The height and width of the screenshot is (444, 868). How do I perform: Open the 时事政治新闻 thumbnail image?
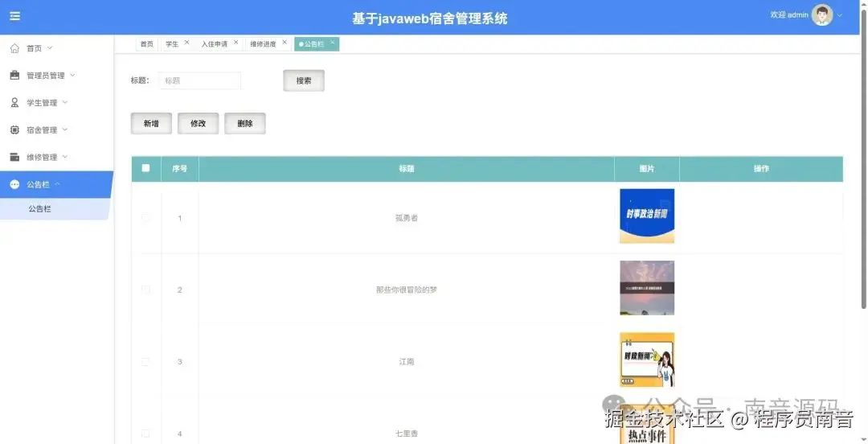click(647, 216)
